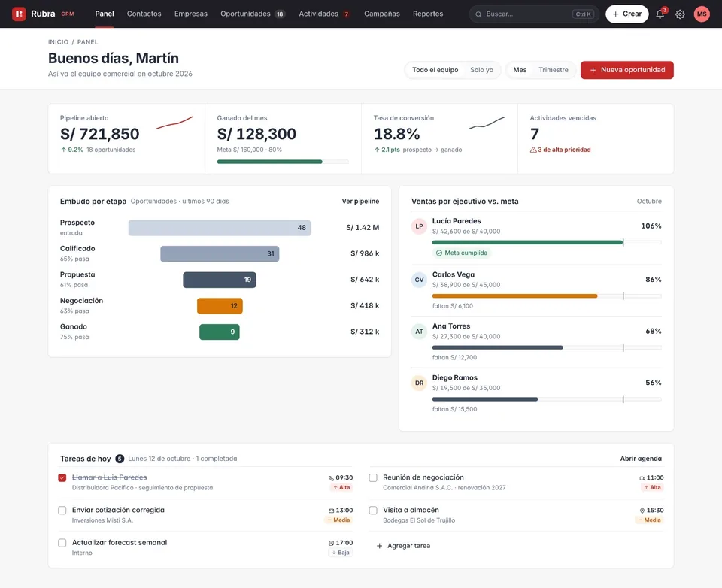Click the Propuesta funnel bar 19
This screenshot has height=588, width=722.
pyautogui.click(x=220, y=280)
